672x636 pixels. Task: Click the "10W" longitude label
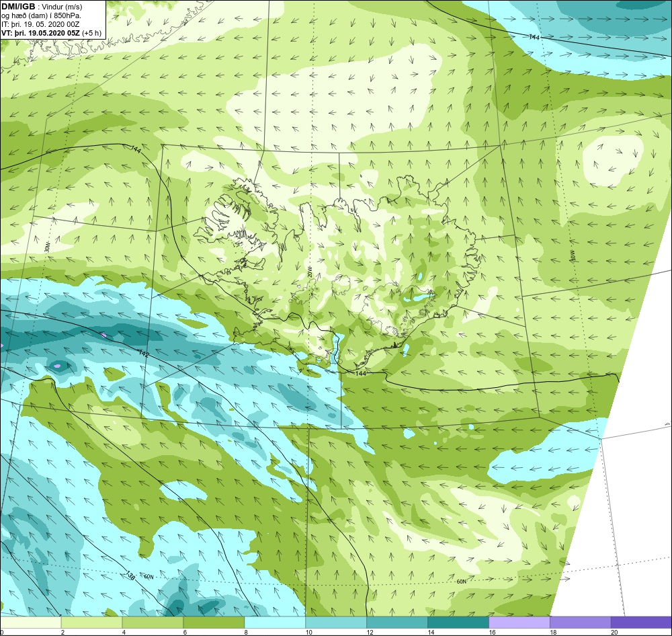point(573,255)
